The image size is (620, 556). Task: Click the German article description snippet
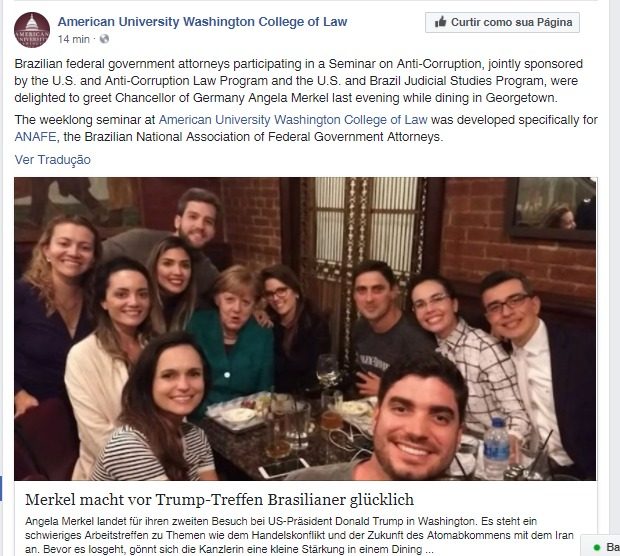click(300, 535)
